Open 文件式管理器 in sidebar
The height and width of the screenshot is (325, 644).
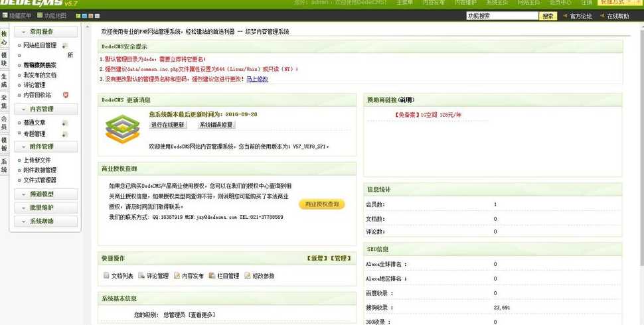coord(40,180)
